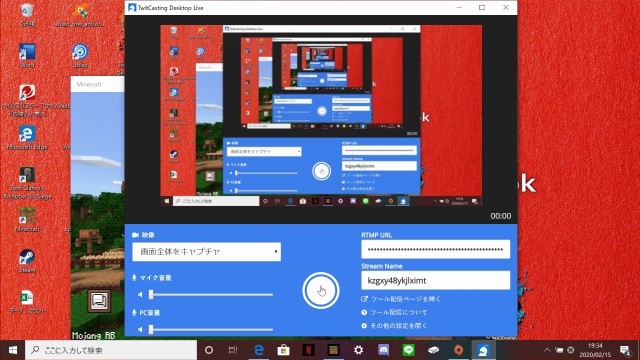Select the Minecraft desktop icon
640x360 pixels.
(27, 220)
